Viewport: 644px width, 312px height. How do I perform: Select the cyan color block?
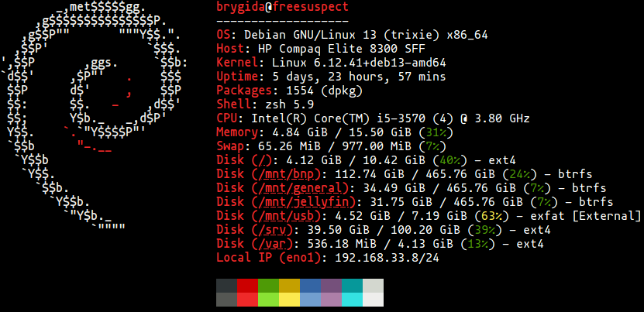tap(353, 300)
